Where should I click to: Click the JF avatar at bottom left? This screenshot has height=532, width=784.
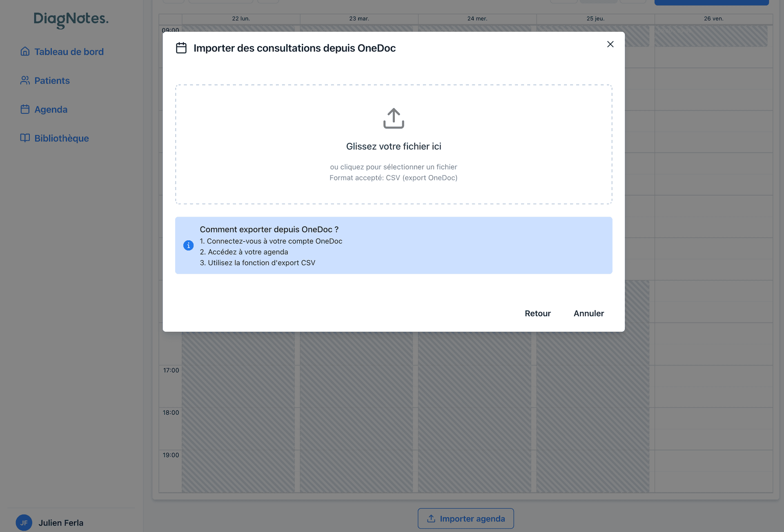click(24, 523)
